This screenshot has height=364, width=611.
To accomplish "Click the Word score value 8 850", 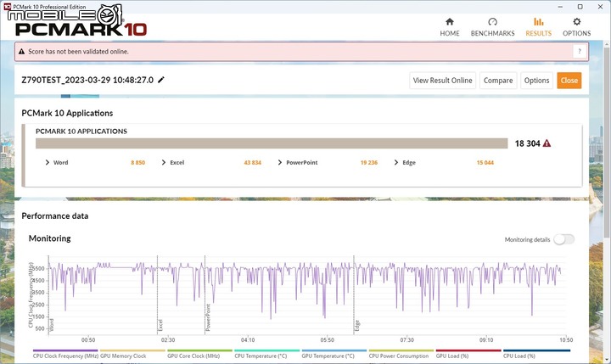I will pyautogui.click(x=138, y=163).
